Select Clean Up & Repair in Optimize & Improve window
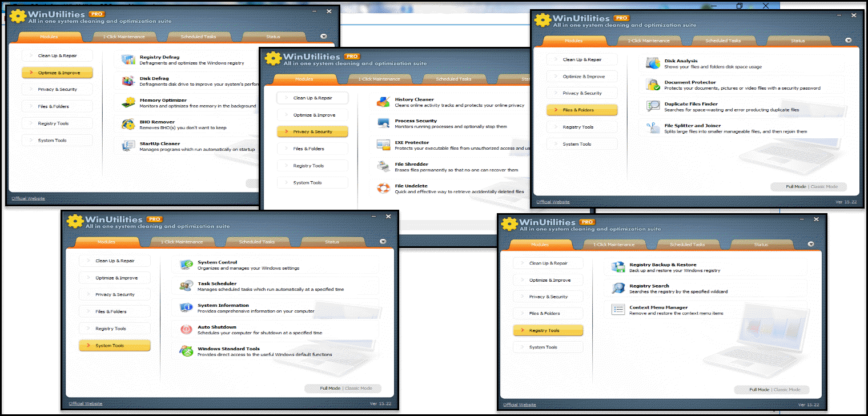The width and height of the screenshot is (868, 416). 57,55
